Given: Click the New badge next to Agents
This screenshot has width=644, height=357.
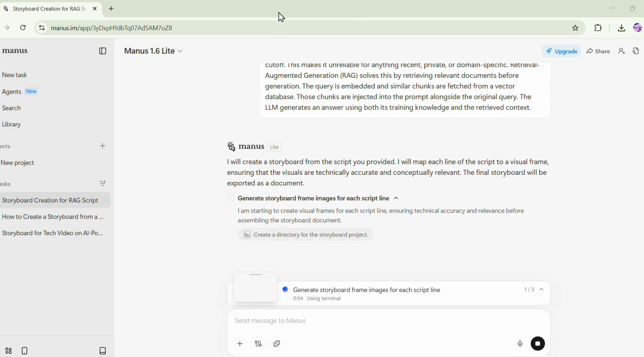Looking at the screenshot, I should point(31,91).
